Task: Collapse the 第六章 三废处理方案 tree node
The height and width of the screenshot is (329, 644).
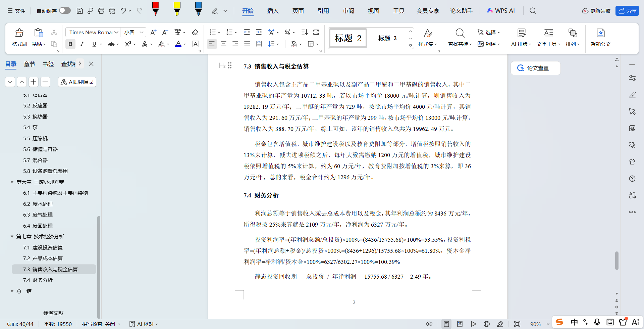Action: [12, 182]
